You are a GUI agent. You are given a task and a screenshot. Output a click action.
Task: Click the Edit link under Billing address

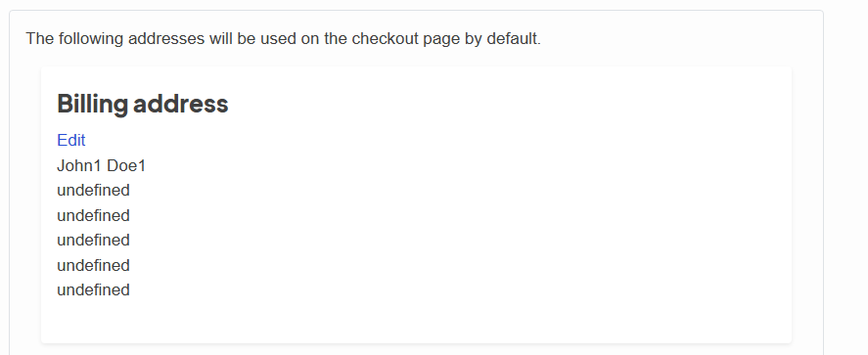(70, 141)
